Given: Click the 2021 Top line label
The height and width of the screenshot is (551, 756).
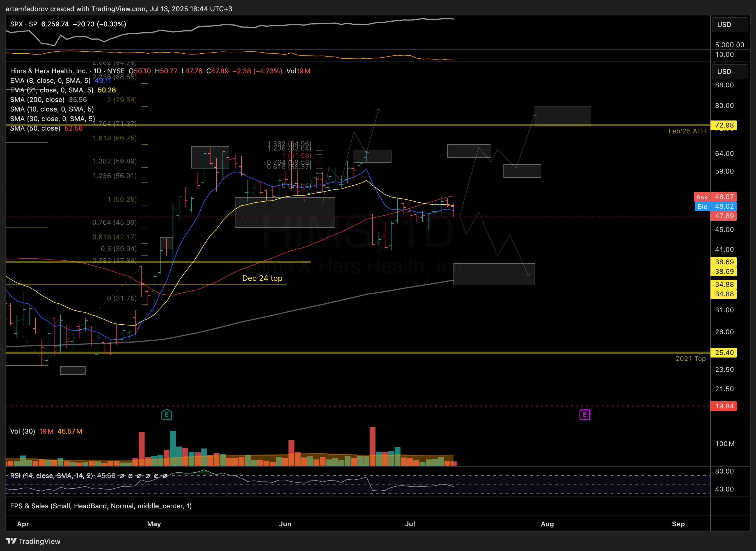Looking at the screenshot, I should coord(691,359).
